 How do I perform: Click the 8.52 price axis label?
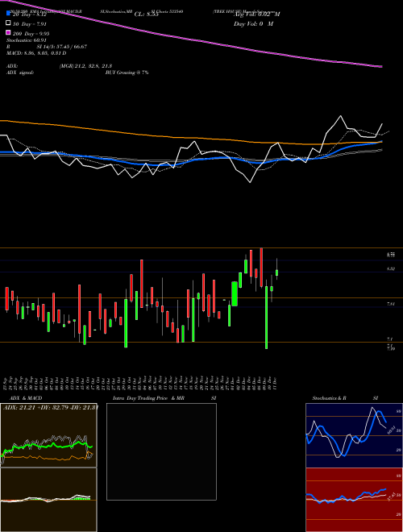(x=390, y=268)
